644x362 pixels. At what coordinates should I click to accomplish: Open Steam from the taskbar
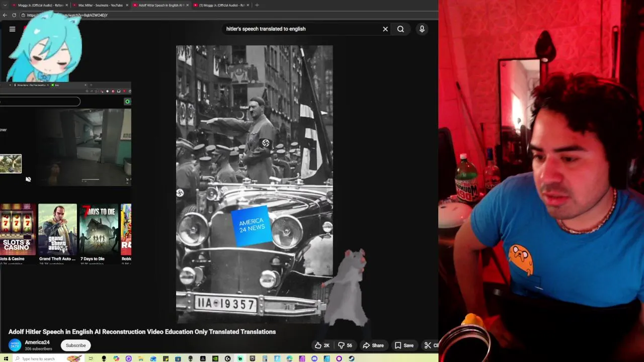click(351, 358)
